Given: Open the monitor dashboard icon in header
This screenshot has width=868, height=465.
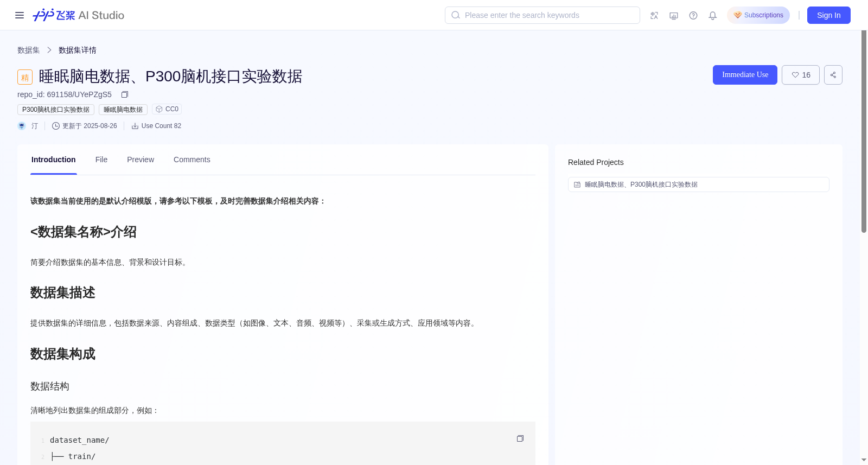Looking at the screenshot, I should point(674,15).
